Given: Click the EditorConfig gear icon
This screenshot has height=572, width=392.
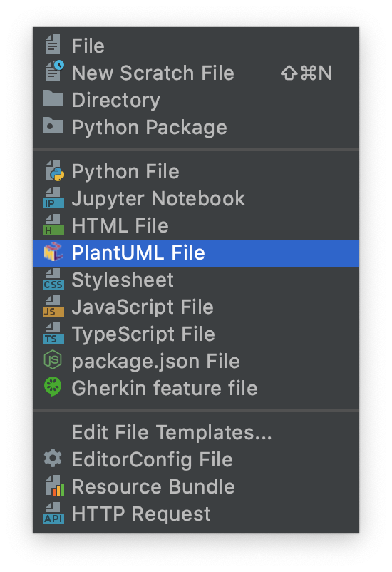Looking at the screenshot, I should click(x=53, y=458).
